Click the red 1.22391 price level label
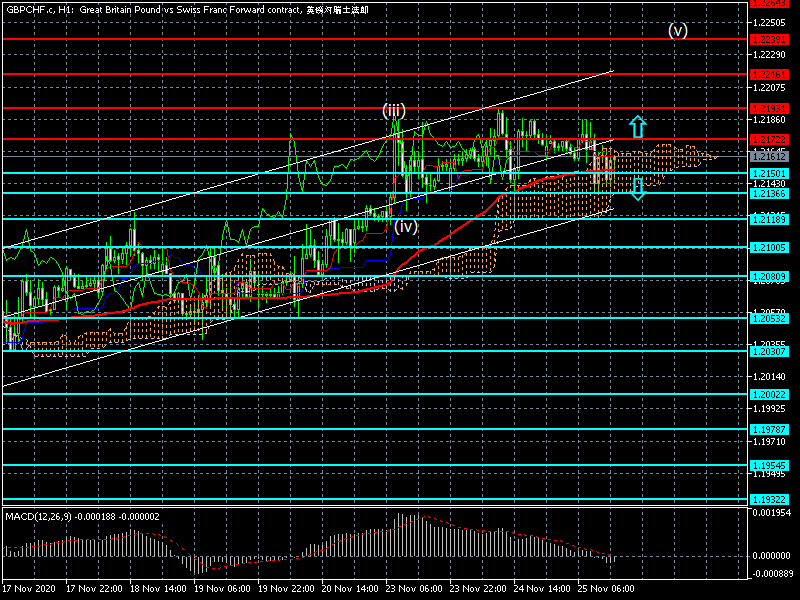 (769, 40)
